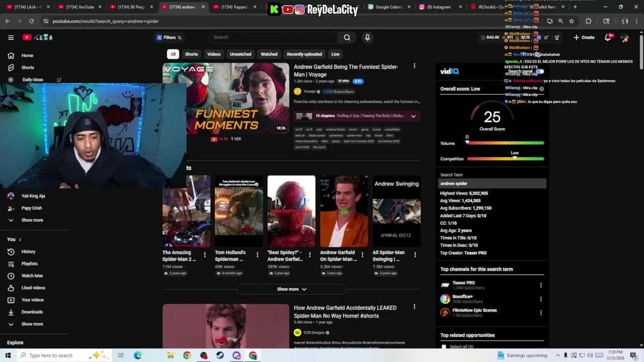The image size is (644, 362).
Task: Select the Videos filter chip
Action: 214,54
